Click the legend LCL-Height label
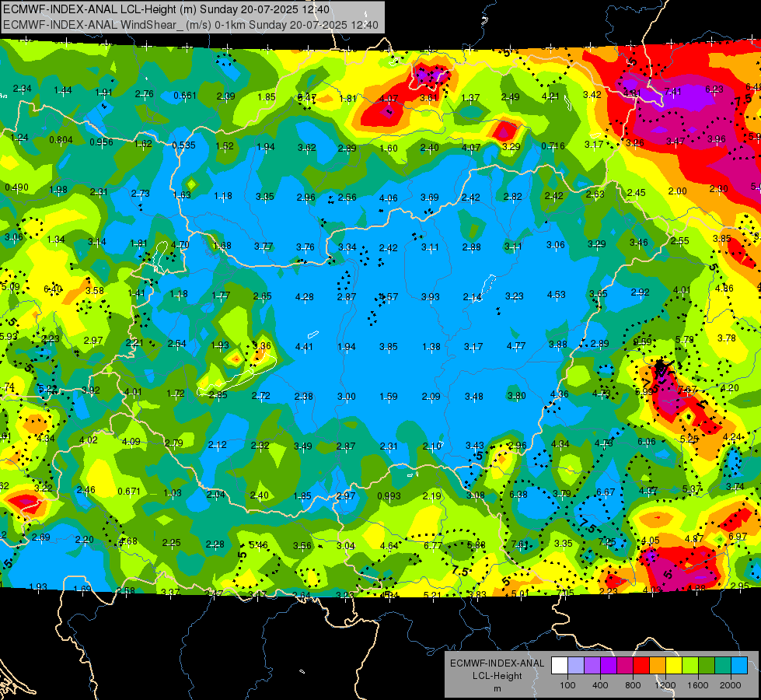Image resolution: width=761 pixels, height=700 pixels. (x=497, y=676)
